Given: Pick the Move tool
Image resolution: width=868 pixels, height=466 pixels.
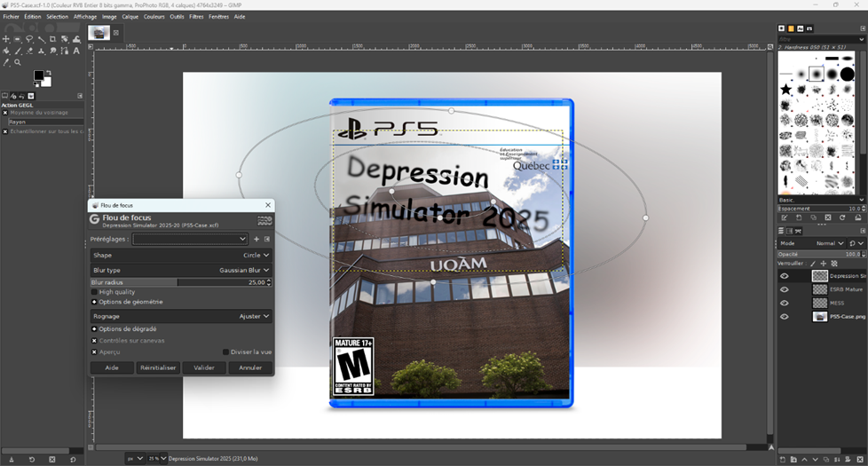Looking at the screenshot, I should [x=6, y=39].
